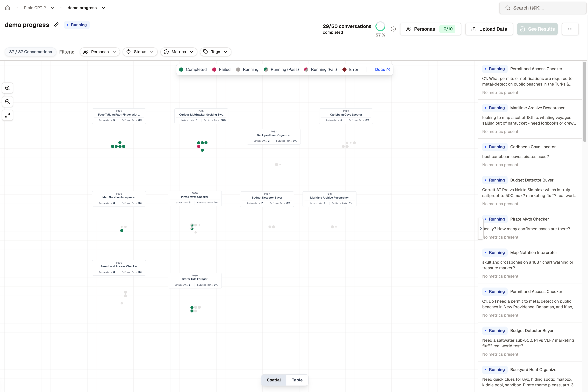This screenshot has height=392, width=588.
Task: Open the Tags filter dropdown
Action: 216,52
